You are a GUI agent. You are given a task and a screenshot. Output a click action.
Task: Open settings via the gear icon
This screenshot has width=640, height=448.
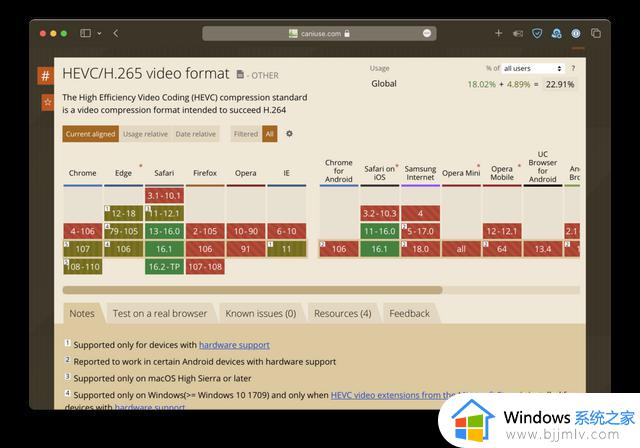pyautogui.click(x=289, y=133)
